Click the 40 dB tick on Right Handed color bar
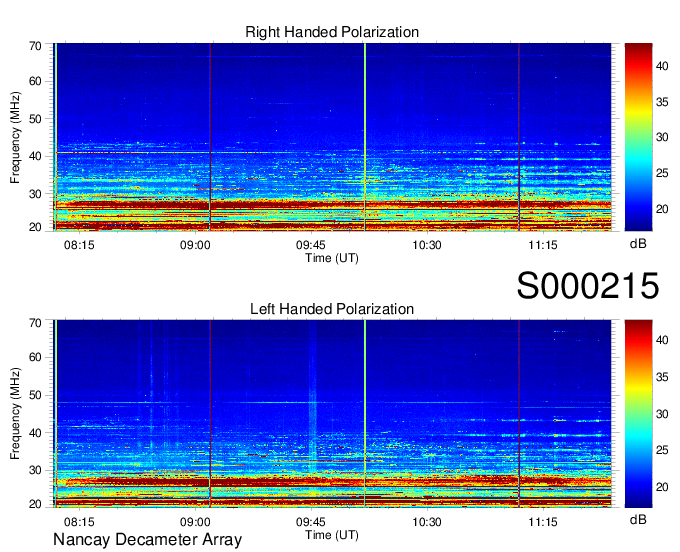 (662, 66)
